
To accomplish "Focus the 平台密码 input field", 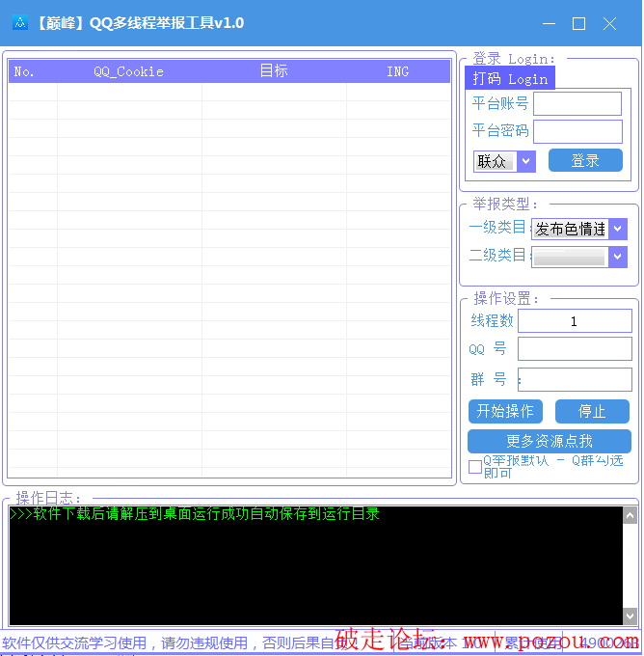I will (x=578, y=132).
